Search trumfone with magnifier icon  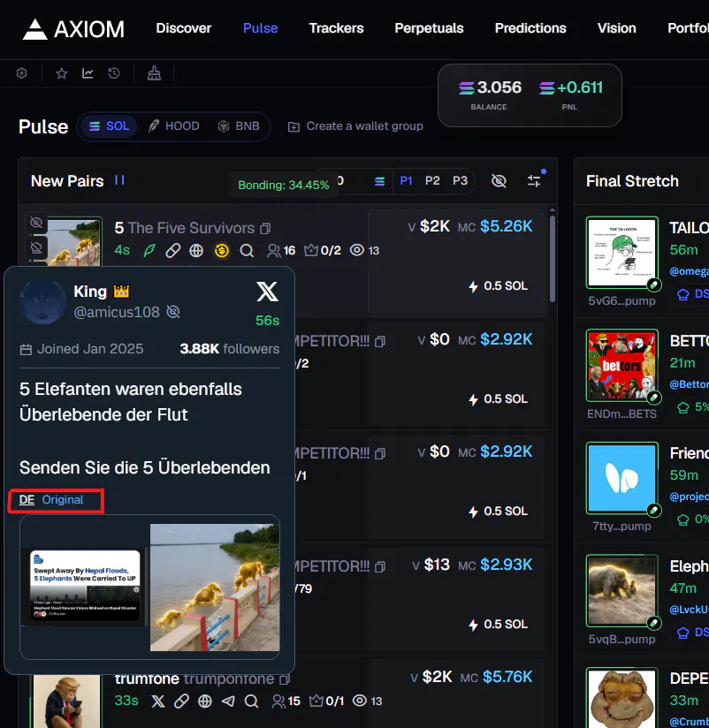[251, 701]
